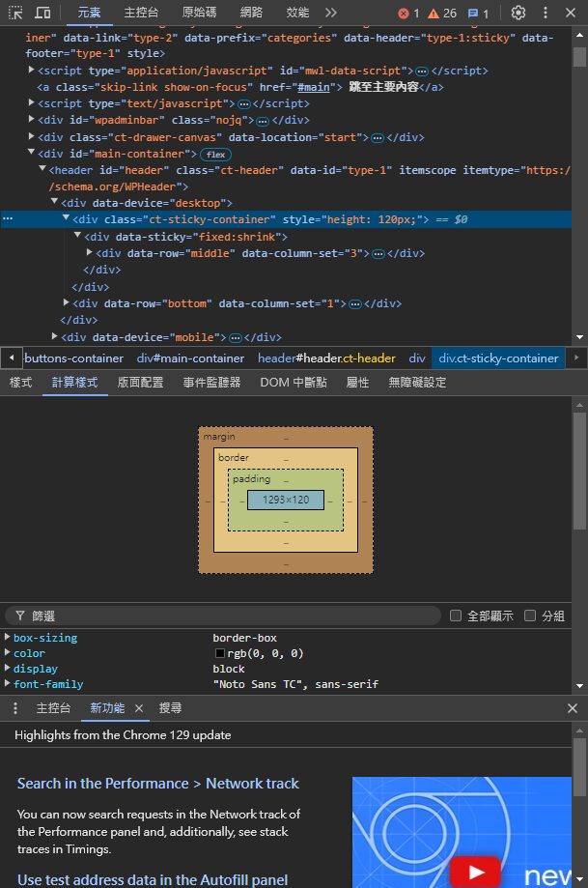The image size is (588, 888).
Task: Enable the 分組 checkbox
Action: coord(530,616)
